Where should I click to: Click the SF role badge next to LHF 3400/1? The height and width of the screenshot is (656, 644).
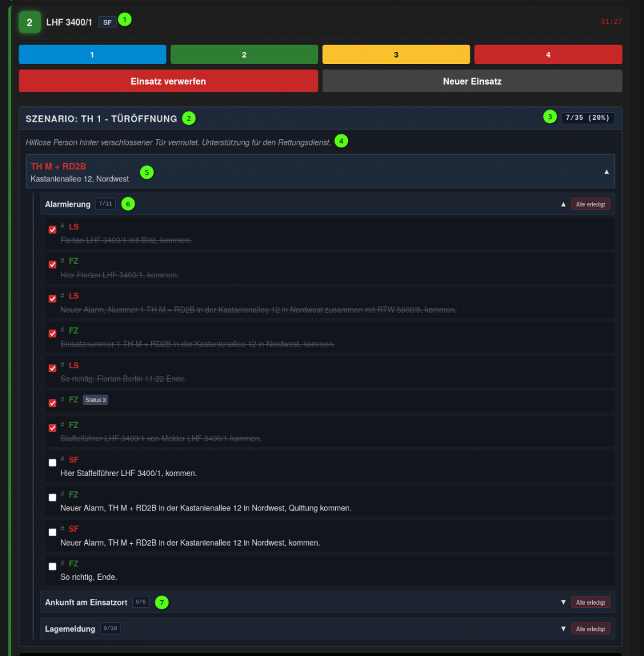pyautogui.click(x=107, y=22)
